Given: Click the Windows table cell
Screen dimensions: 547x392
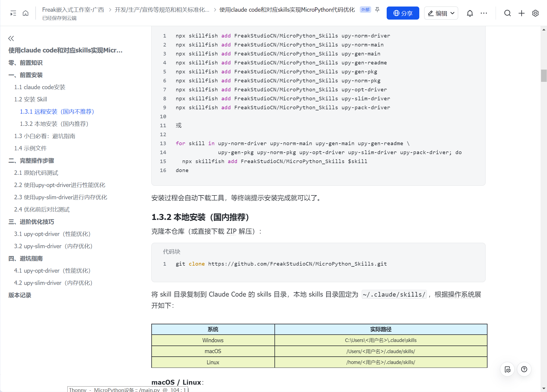Looking at the screenshot, I should pos(213,340).
